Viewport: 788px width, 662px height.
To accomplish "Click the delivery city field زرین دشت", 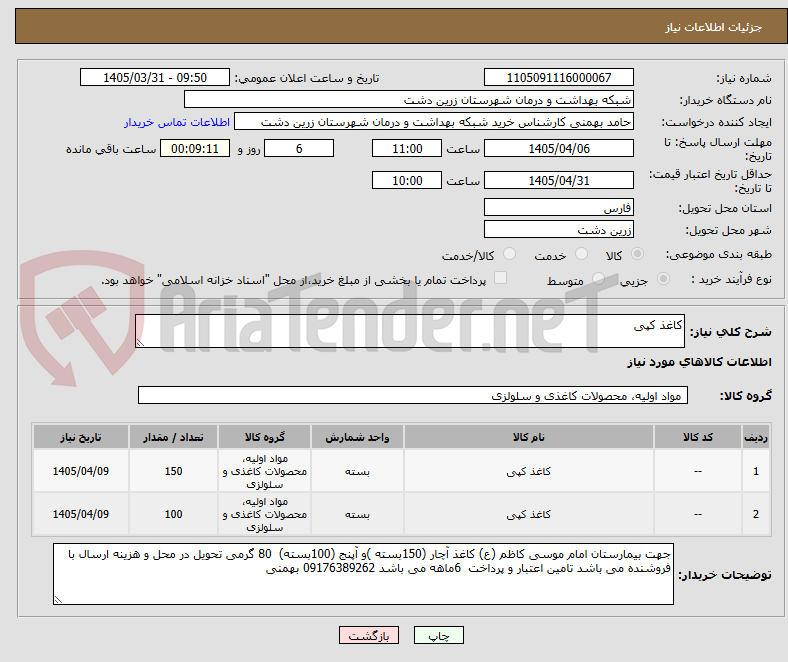I will pyautogui.click(x=559, y=229).
